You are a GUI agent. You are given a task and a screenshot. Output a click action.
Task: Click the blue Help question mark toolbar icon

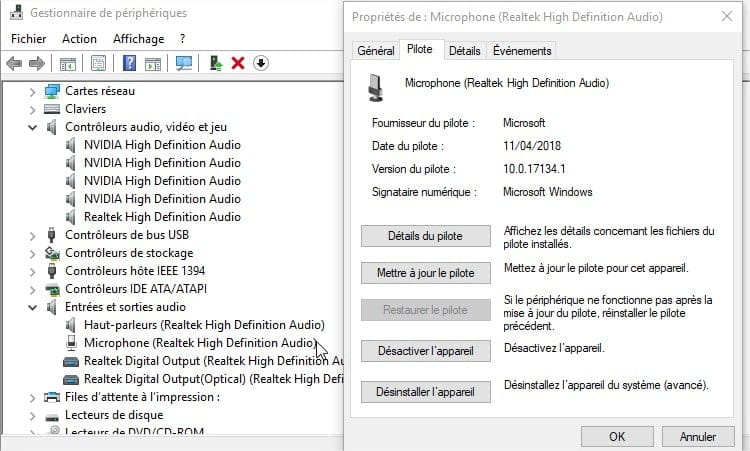[129, 64]
